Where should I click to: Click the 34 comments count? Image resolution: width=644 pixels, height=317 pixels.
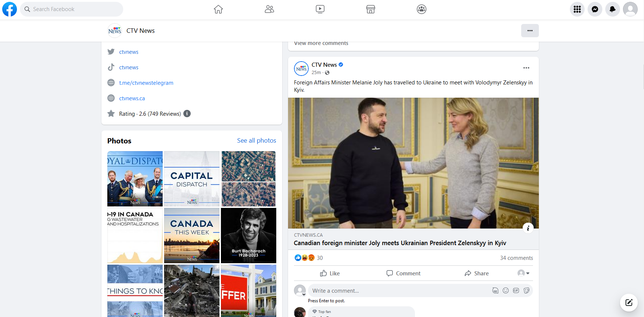click(516, 258)
